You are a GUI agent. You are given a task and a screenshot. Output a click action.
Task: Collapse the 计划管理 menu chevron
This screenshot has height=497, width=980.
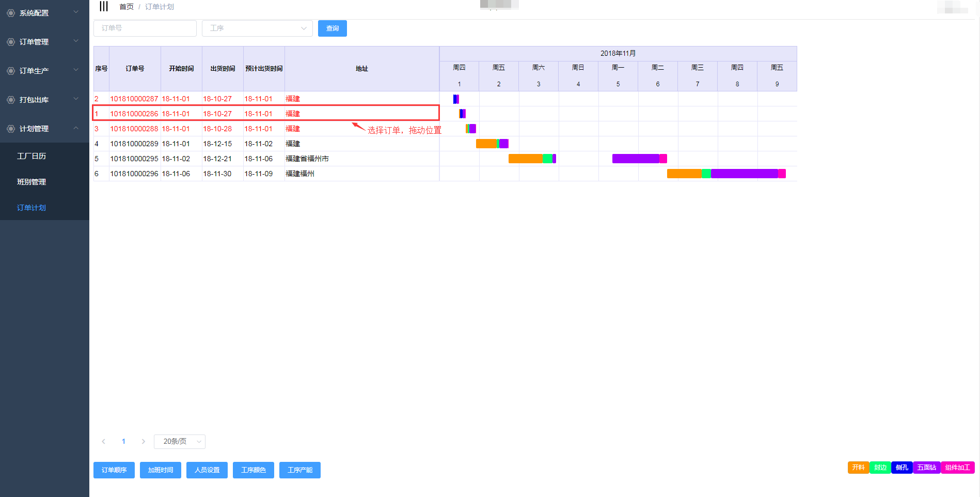click(x=76, y=128)
